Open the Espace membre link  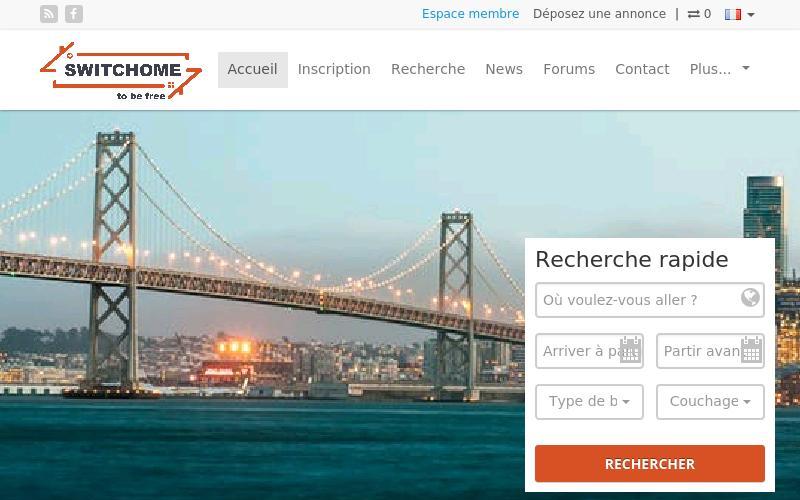click(470, 14)
